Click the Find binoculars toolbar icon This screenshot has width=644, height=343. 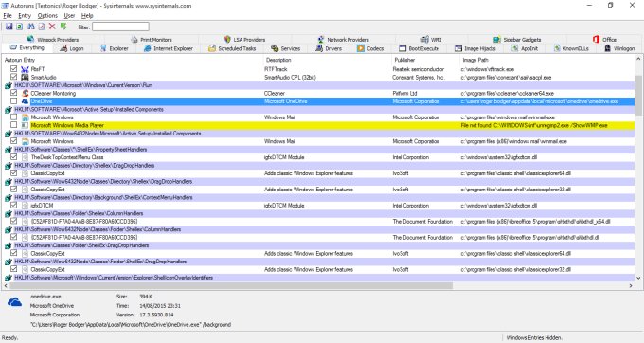click(x=31, y=27)
